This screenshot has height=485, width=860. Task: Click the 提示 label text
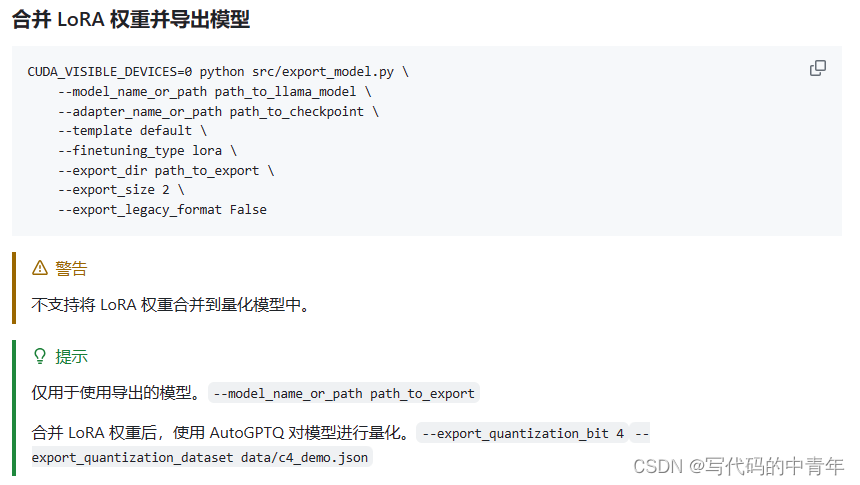pyautogui.click(x=71, y=357)
